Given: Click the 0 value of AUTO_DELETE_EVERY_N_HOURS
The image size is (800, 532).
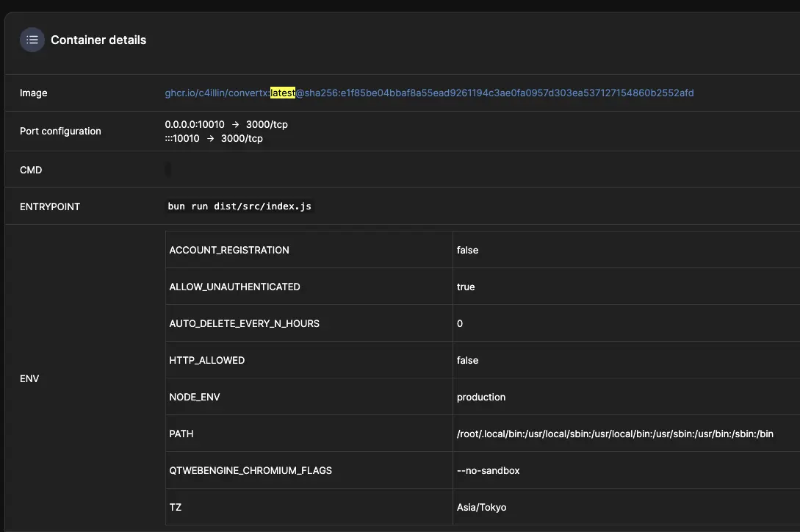Looking at the screenshot, I should [460, 324].
